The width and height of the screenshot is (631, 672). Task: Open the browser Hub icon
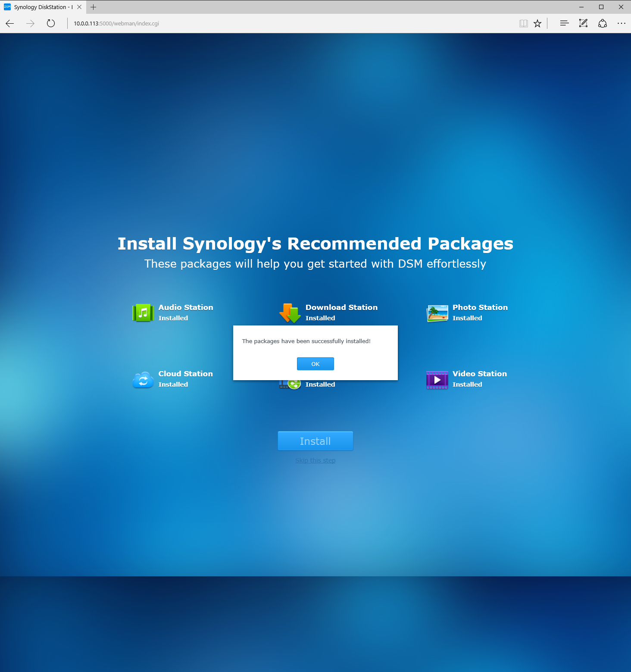[564, 24]
